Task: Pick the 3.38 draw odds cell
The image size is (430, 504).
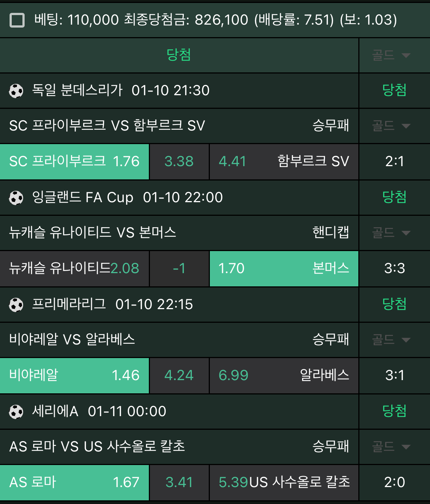Action: tap(179, 162)
